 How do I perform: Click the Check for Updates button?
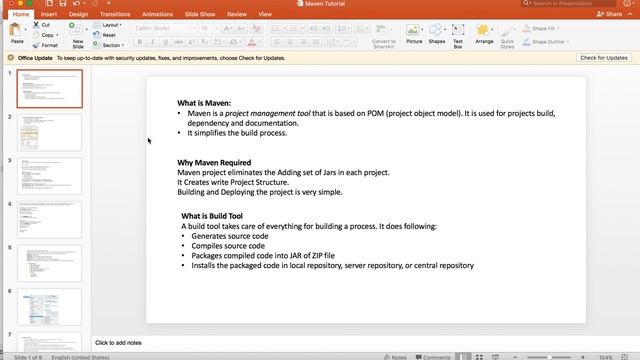tap(604, 58)
